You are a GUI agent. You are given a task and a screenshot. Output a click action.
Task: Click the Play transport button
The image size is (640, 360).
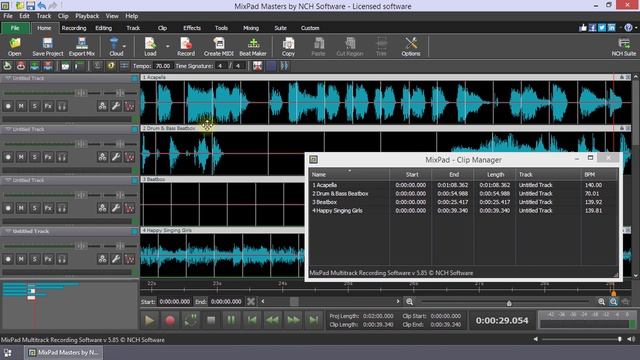(x=149, y=320)
